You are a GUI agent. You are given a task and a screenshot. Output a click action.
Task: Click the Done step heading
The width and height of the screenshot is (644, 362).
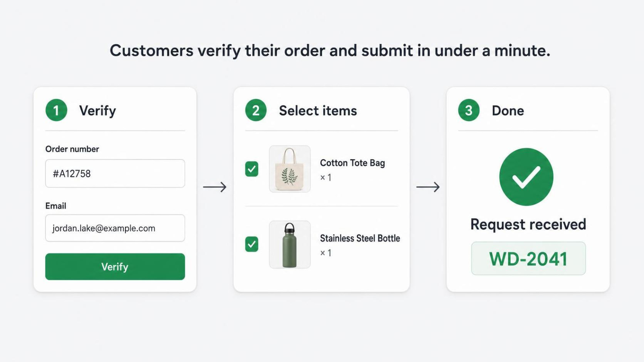pos(508,111)
